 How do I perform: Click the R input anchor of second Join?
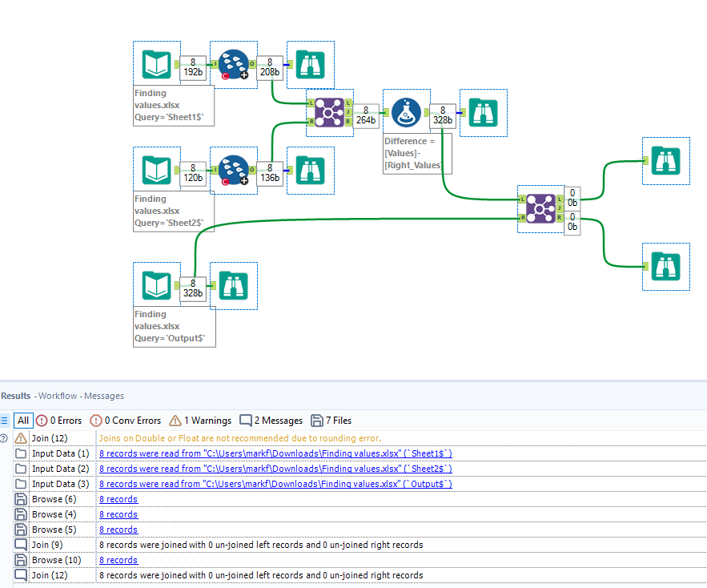tap(522, 218)
